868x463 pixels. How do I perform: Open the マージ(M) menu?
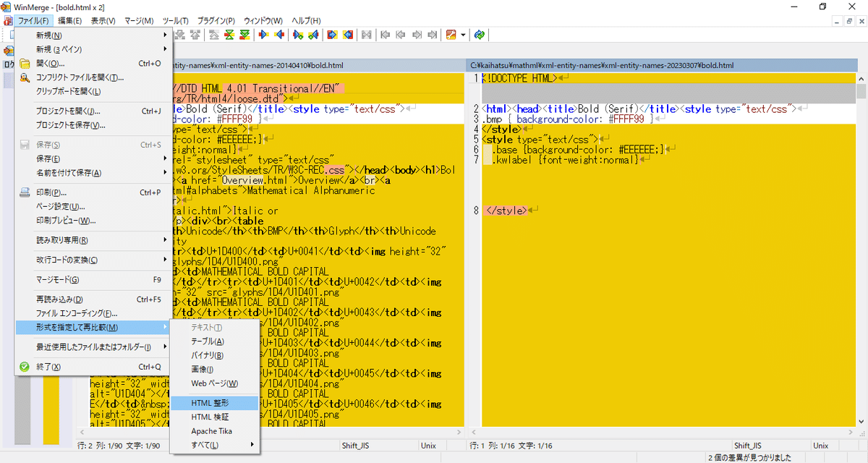(139, 21)
